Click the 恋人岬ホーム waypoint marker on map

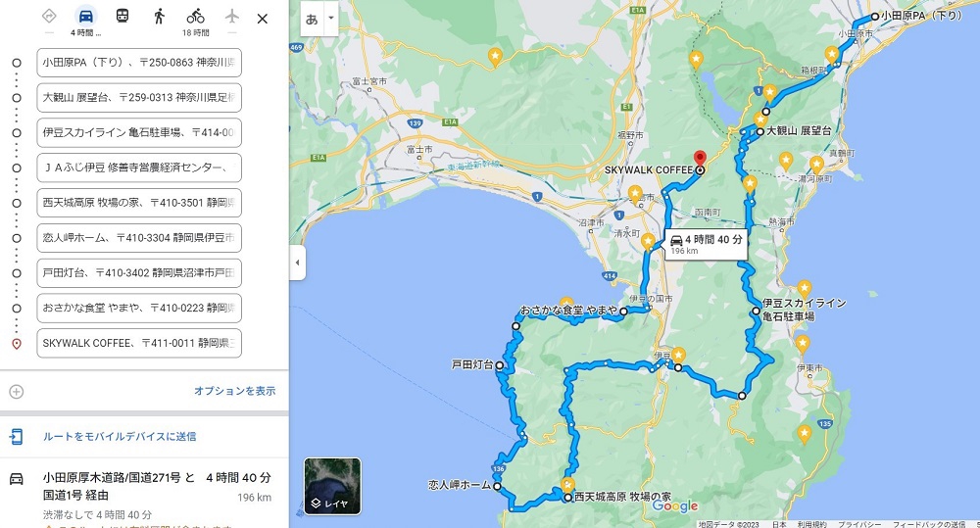tap(497, 486)
